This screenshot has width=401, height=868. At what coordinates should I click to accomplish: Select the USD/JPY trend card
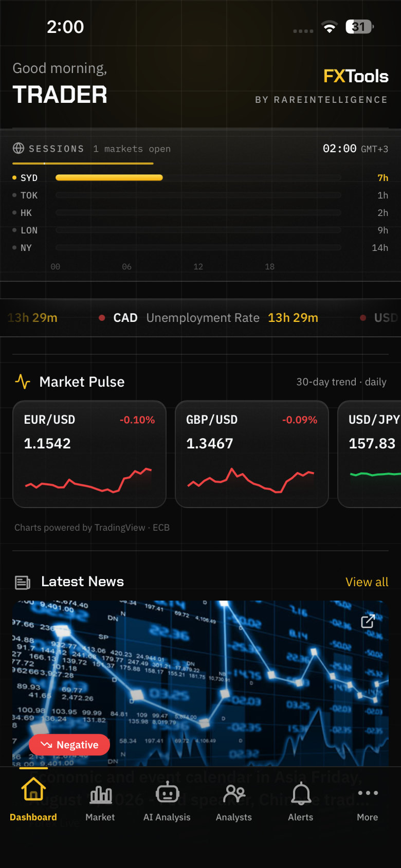click(x=369, y=454)
